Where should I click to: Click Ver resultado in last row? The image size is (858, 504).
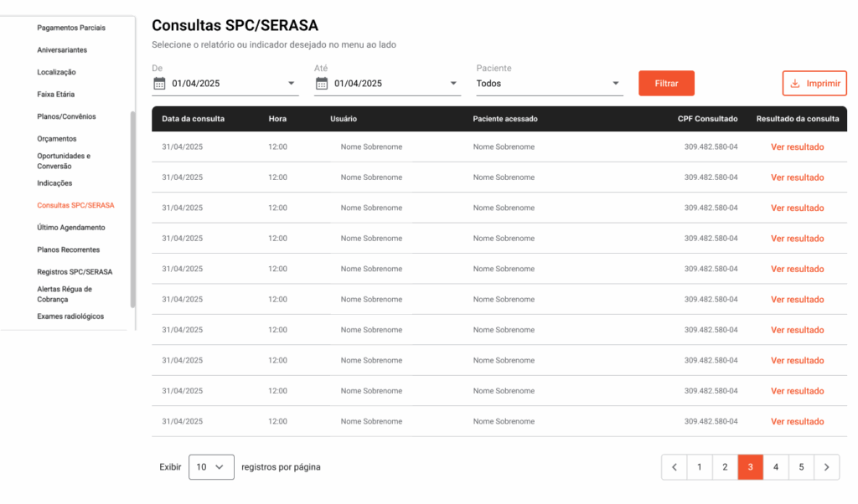798,422
